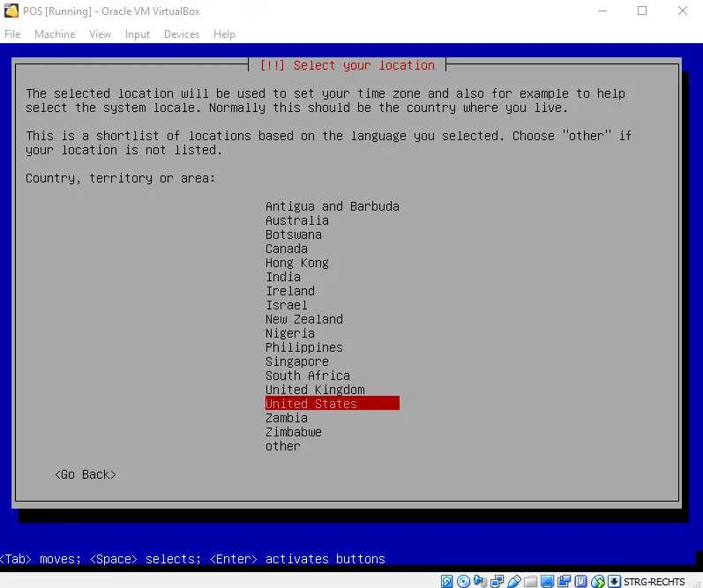Open the network adapters status icon
This screenshot has height=588, width=703.
[x=497, y=581]
